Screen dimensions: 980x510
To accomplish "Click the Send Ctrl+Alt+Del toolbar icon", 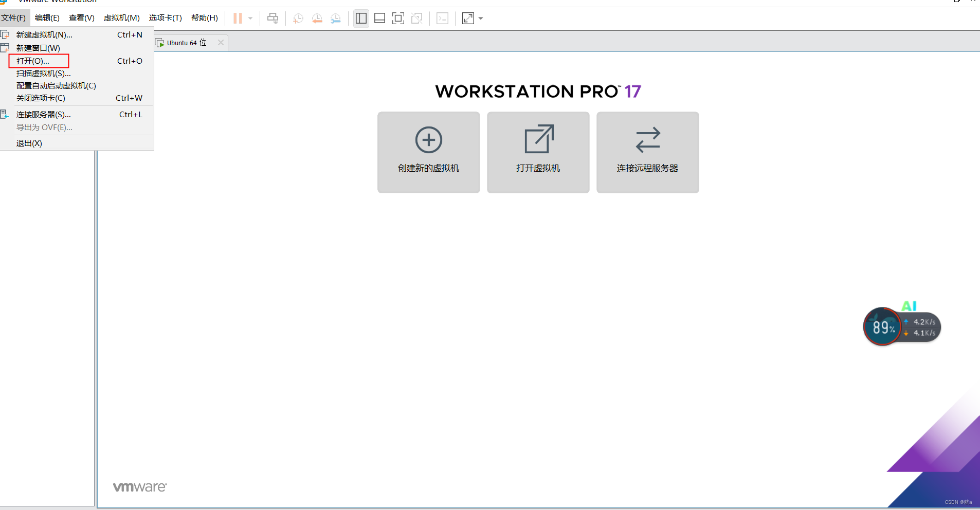I will click(273, 19).
